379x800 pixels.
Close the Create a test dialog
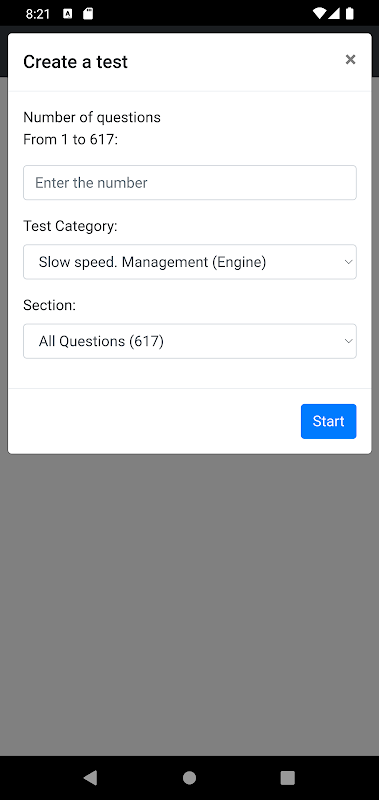(350, 60)
